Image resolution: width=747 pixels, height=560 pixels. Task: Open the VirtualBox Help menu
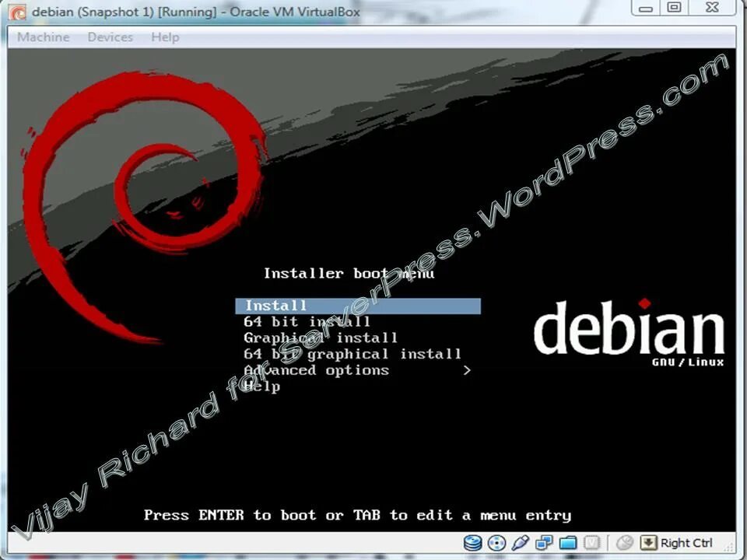tap(165, 37)
